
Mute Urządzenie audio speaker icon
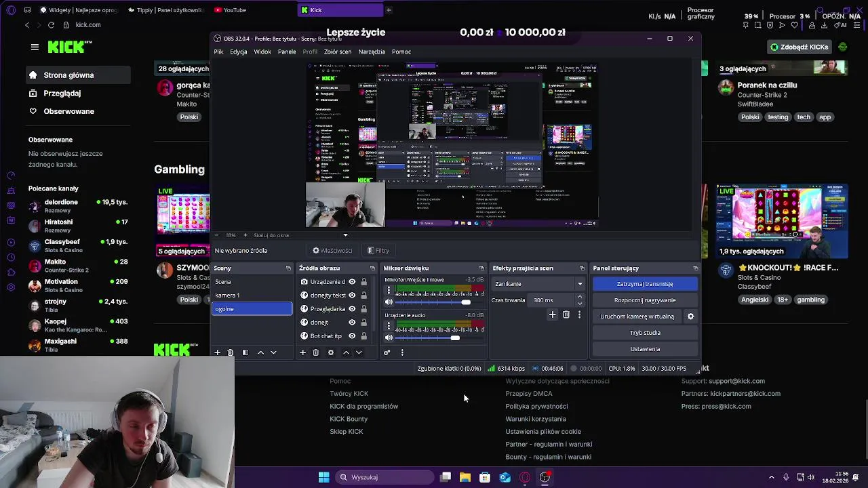389,338
